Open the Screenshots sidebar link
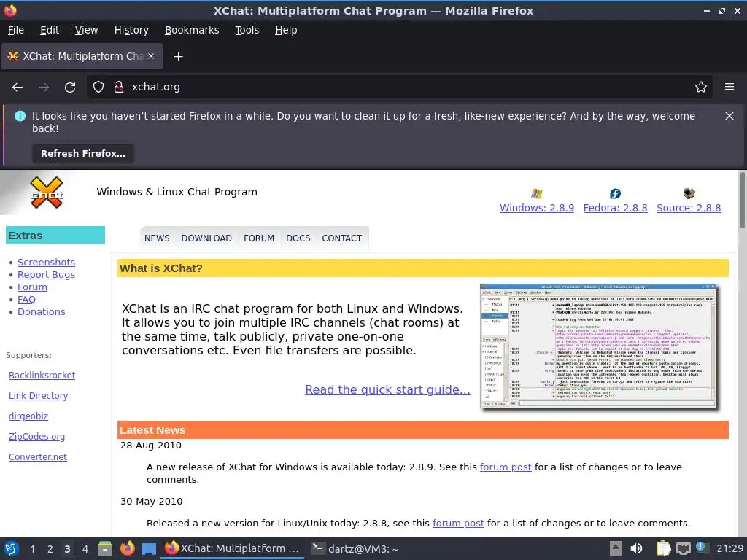 [46, 262]
